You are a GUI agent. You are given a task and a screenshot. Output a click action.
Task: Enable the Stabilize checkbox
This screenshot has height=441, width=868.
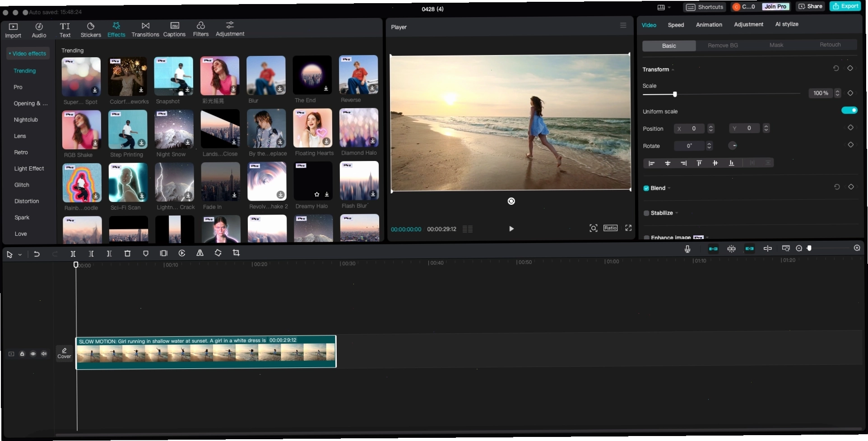[646, 213]
